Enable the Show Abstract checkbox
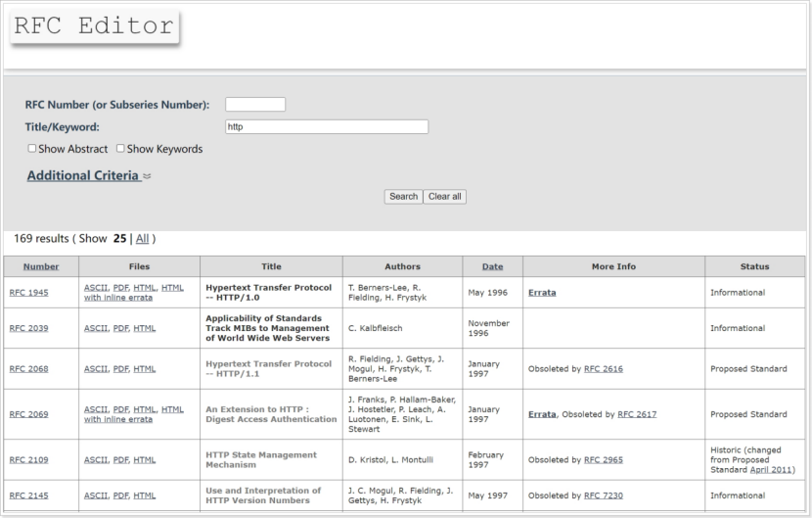The width and height of the screenshot is (812, 519). 32,148
